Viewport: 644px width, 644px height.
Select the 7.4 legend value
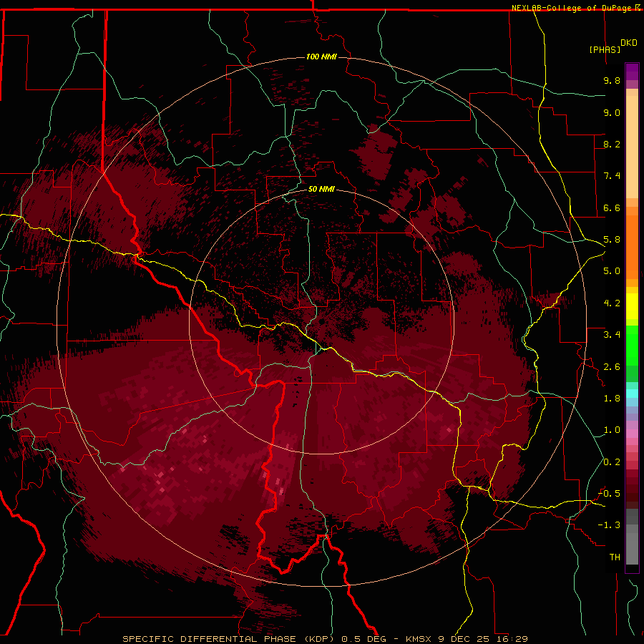coord(612,176)
